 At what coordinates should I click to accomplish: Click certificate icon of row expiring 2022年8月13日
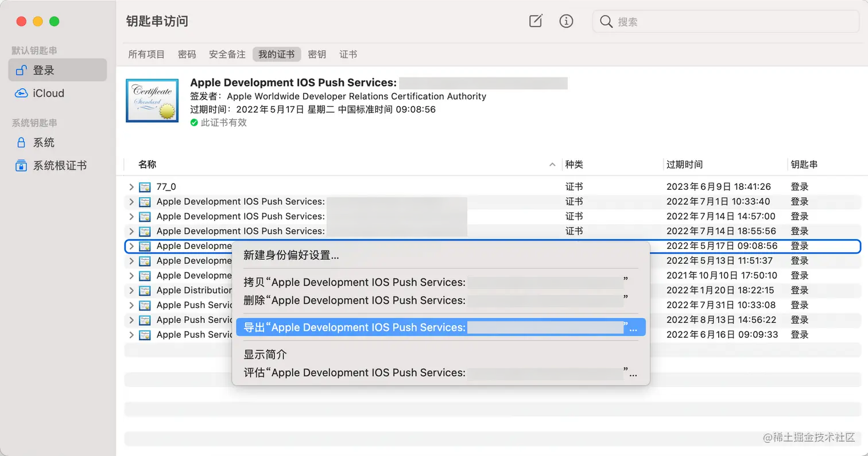tap(145, 320)
